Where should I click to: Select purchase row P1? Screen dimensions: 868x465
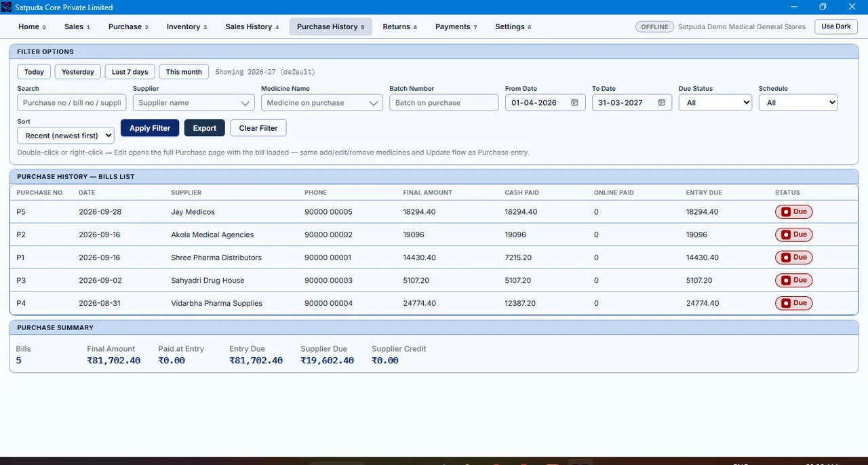pyautogui.click(x=434, y=258)
